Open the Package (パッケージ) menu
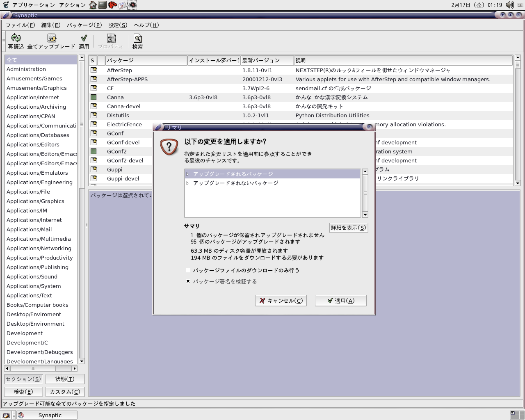This screenshot has width=525, height=420. tap(84, 25)
